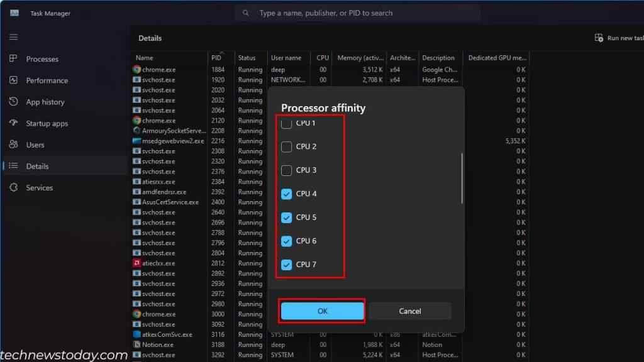644x362 pixels.
Task: Select the Processes sidebar icon
Action: 12,58
